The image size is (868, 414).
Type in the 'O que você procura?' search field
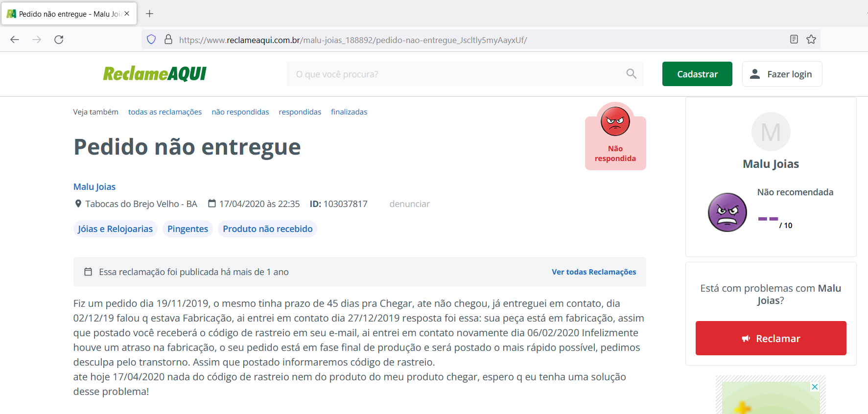tap(455, 74)
